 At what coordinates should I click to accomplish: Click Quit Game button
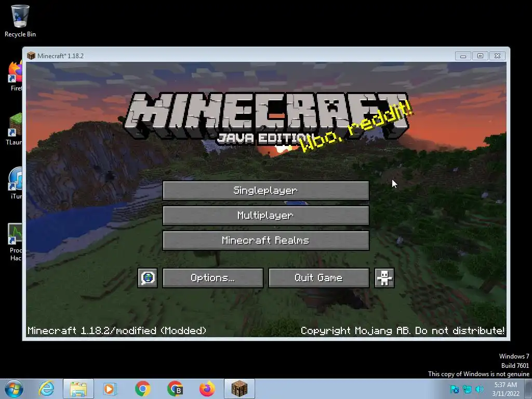[x=318, y=278]
